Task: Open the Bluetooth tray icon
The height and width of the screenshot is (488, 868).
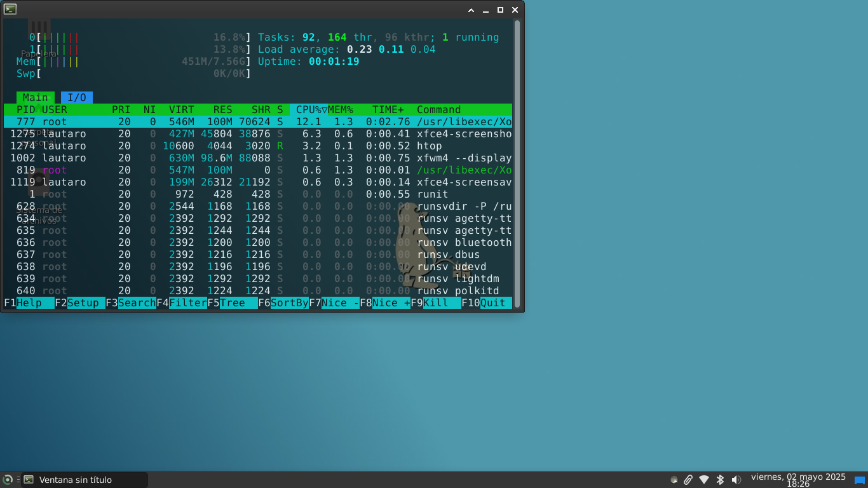Action: [x=720, y=480]
